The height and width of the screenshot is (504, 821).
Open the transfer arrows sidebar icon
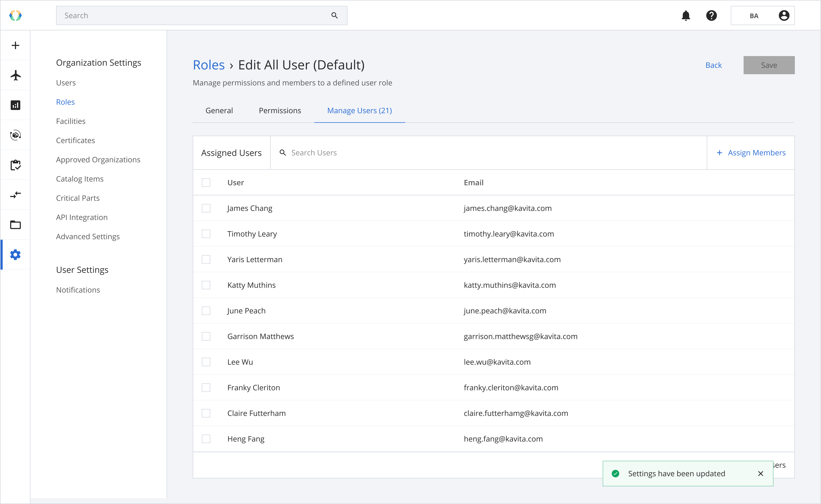[x=15, y=195]
